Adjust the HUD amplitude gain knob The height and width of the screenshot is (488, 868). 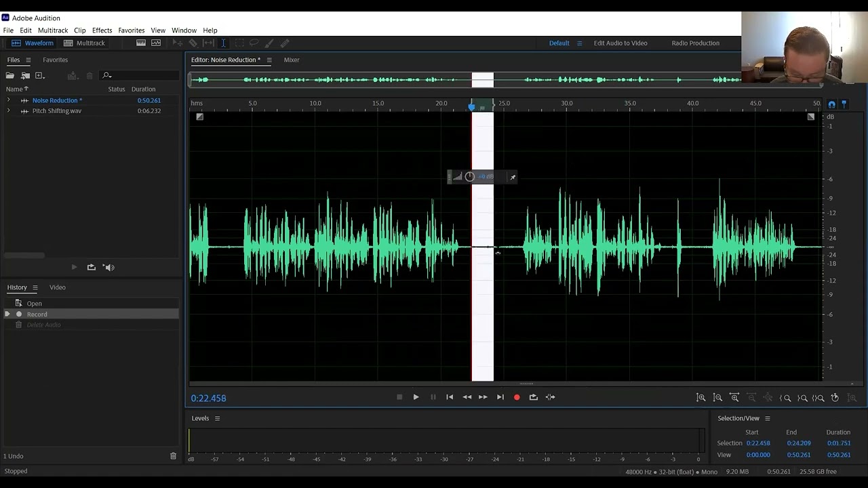(469, 177)
